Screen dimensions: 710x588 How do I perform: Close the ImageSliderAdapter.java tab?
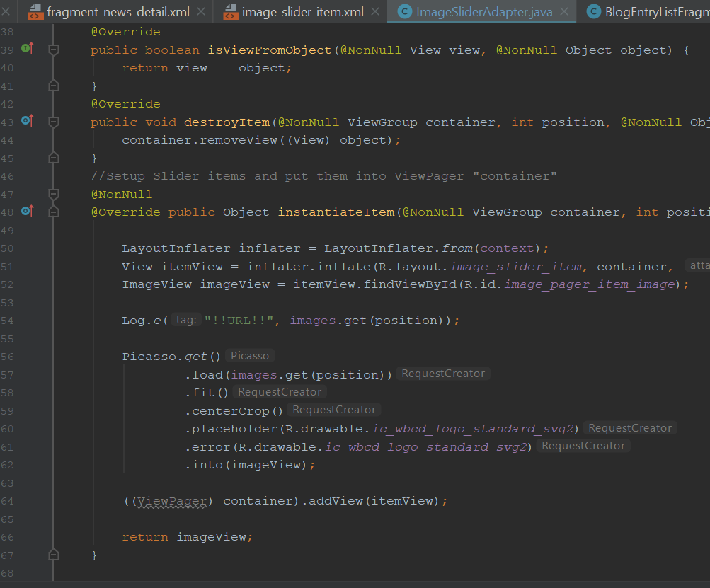coord(565,12)
